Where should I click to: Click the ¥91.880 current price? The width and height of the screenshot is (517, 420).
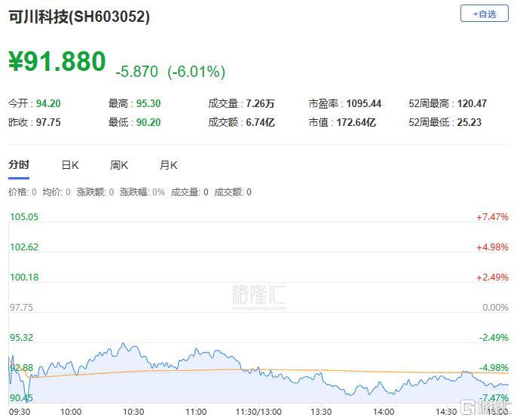tap(57, 61)
